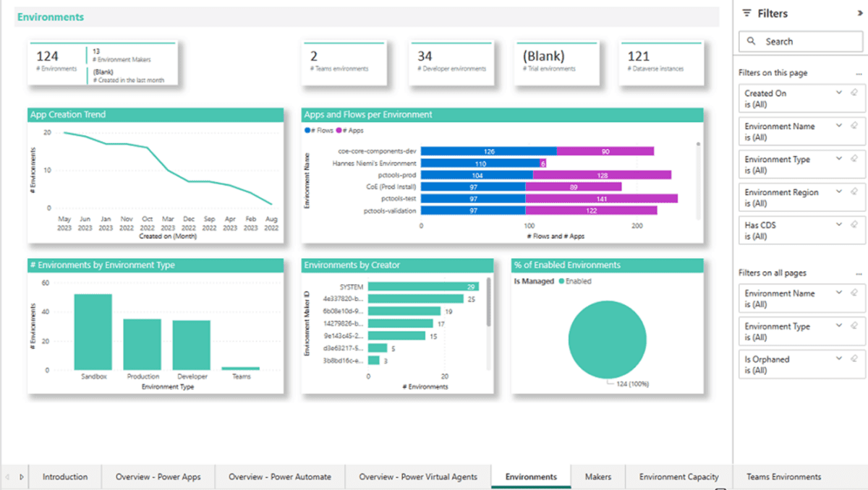The image size is (868, 490).
Task: Switch to the Makers tab
Action: (x=598, y=477)
